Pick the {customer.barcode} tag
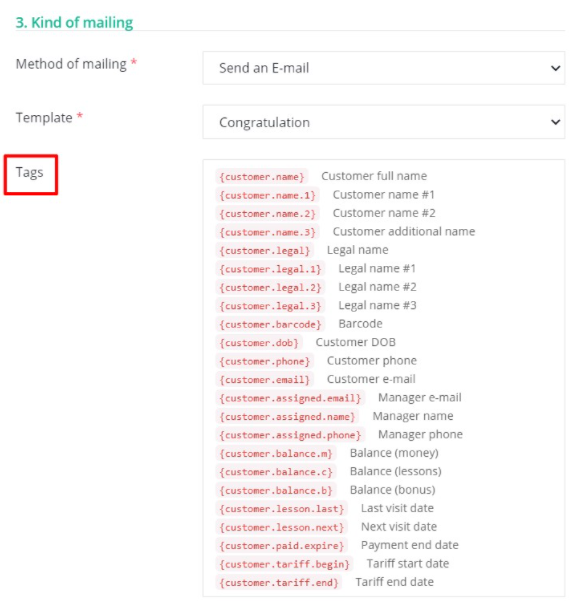Viewport: 581px width, 608px height. click(x=270, y=324)
